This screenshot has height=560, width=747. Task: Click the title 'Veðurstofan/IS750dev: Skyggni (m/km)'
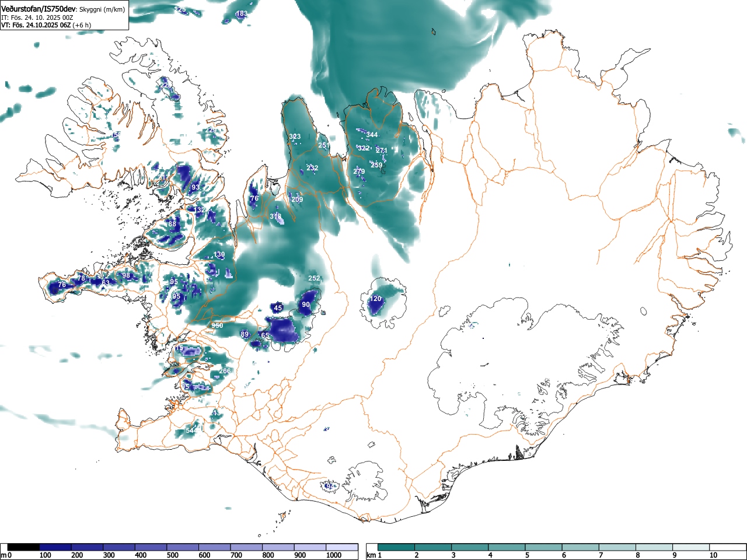pos(63,9)
